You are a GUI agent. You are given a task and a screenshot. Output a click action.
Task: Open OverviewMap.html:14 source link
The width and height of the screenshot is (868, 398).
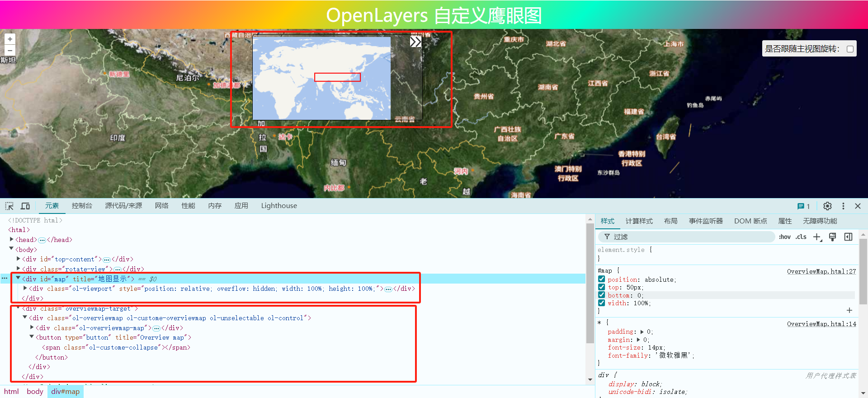(821, 324)
